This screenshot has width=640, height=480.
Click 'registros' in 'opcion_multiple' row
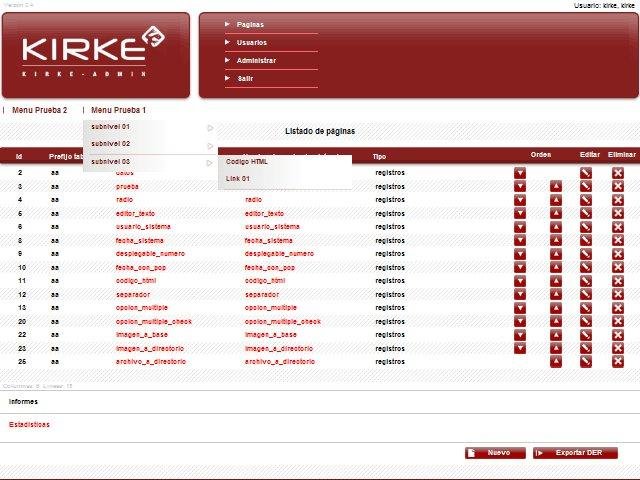click(390, 308)
